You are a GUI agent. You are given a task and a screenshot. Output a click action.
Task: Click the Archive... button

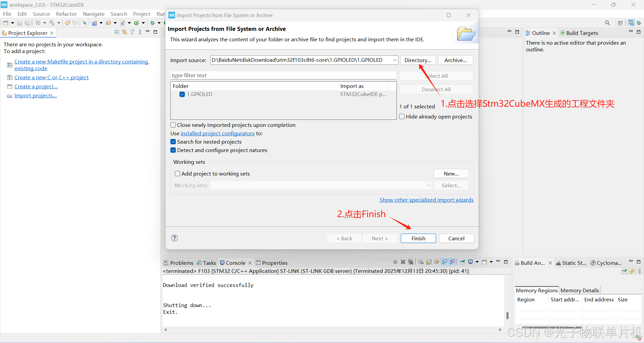[x=455, y=60]
